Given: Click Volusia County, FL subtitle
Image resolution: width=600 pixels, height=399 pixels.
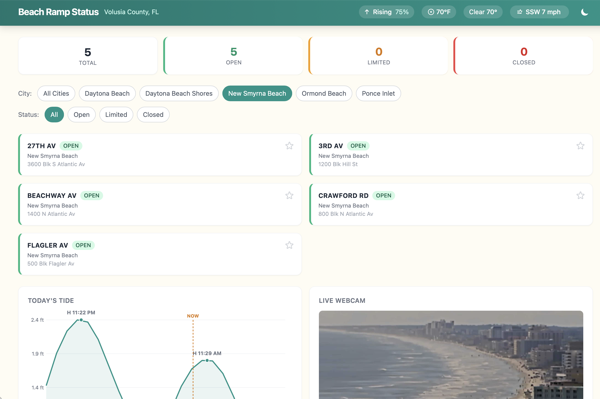Looking at the screenshot, I should tap(131, 12).
